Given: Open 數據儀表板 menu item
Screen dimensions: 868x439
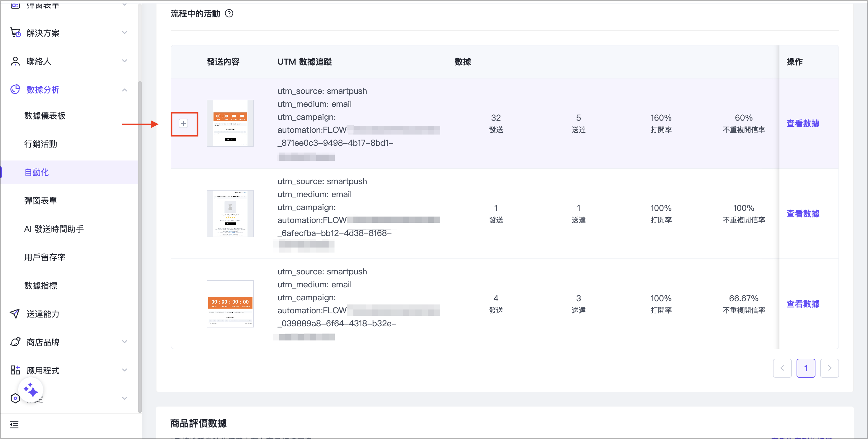Looking at the screenshot, I should click(45, 116).
